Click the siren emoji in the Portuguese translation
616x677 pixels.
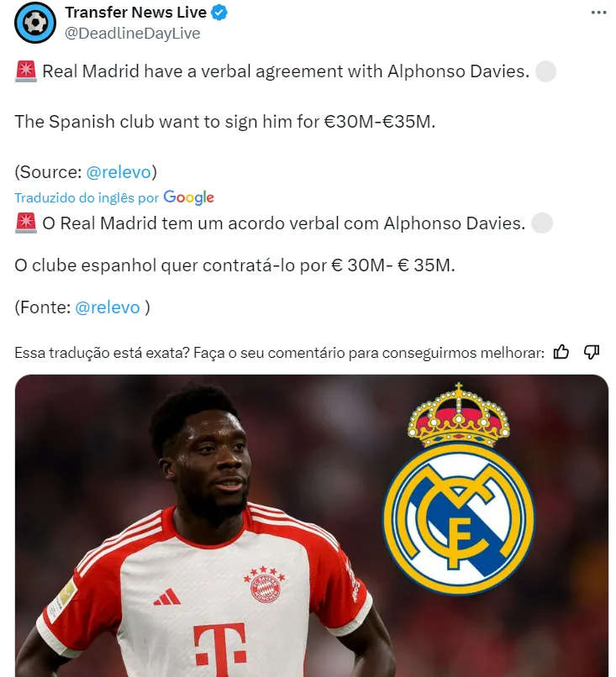pyautogui.click(x=26, y=223)
